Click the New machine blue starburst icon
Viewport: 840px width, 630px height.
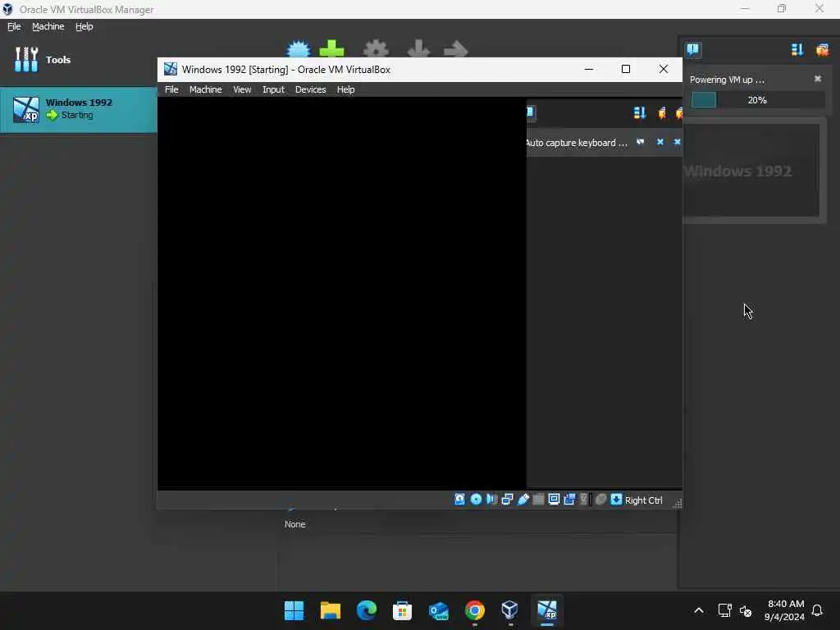pyautogui.click(x=299, y=49)
